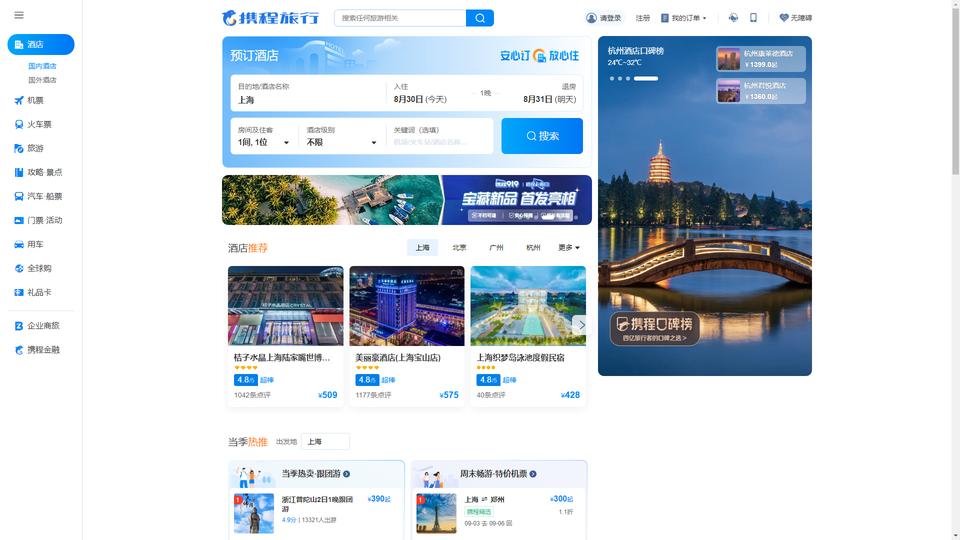The height and width of the screenshot is (540, 960).
Task: Click price ¥575 on 美丽豪酒店 card
Action: tap(449, 395)
